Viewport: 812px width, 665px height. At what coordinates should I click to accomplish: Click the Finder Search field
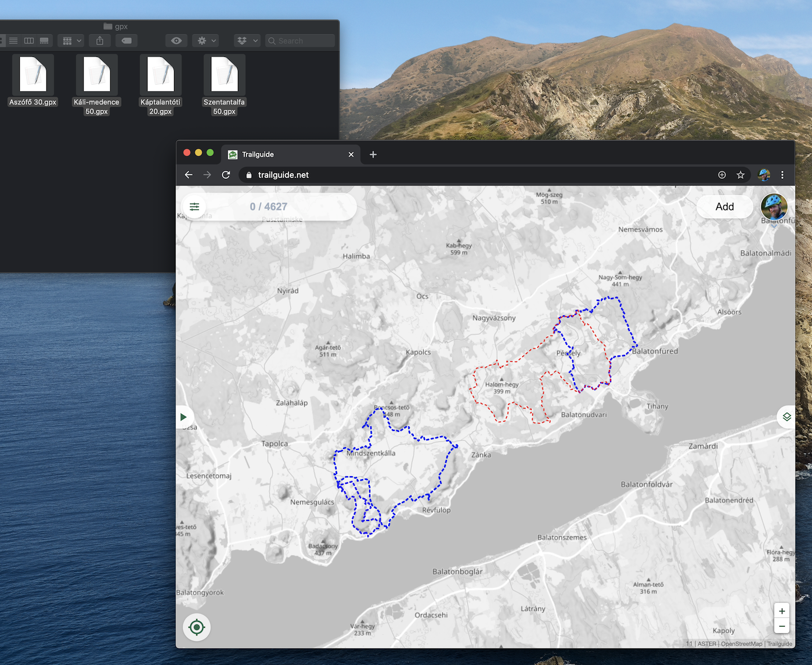coord(300,41)
